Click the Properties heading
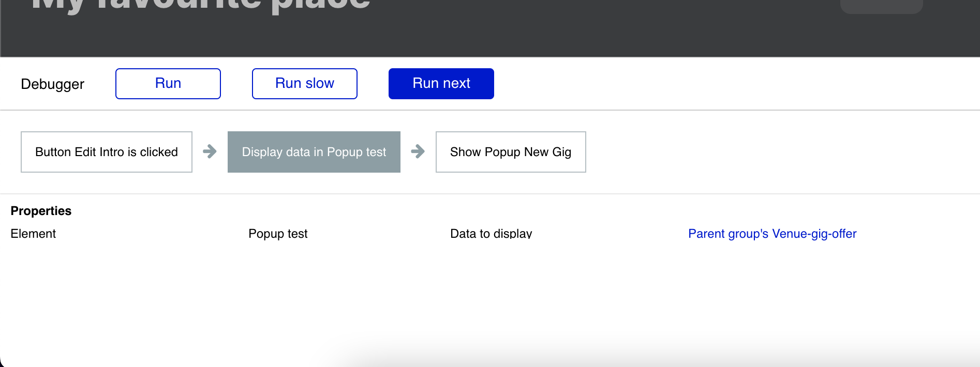This screenshot has height=367, width=980. (x=41, y=211)
